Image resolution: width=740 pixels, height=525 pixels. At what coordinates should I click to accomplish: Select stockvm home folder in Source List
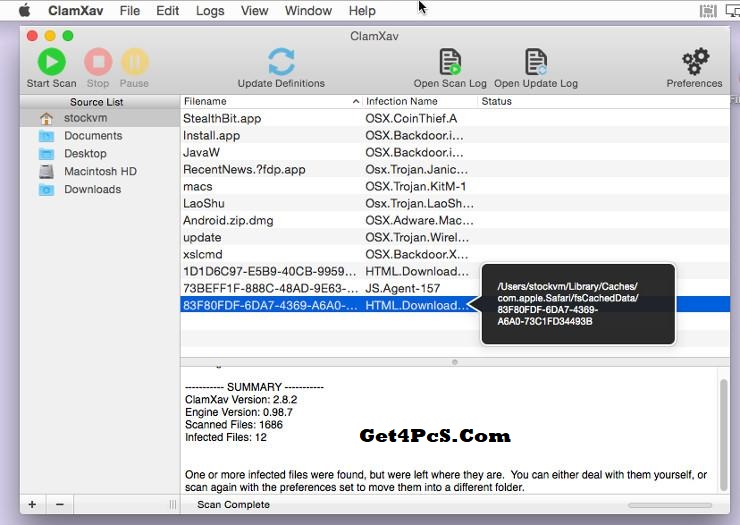pyautogui.click(x=85, y=118)
